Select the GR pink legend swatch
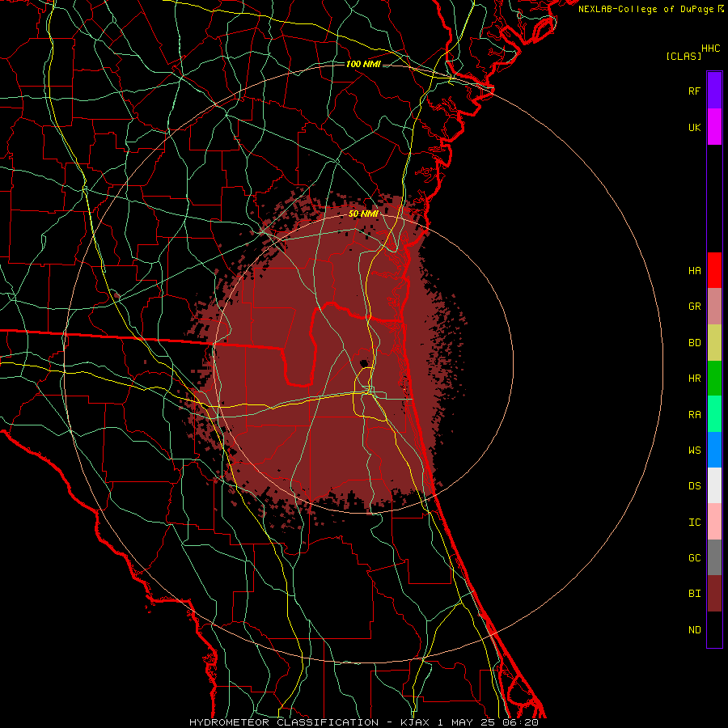This screenshot has width=728, height=728. point(714,307)
